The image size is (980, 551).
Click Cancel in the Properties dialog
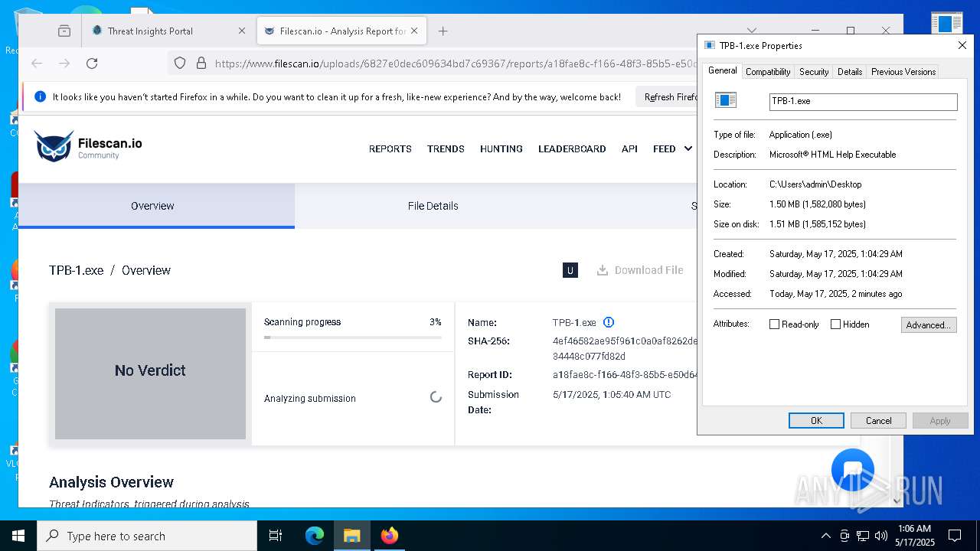878,421
